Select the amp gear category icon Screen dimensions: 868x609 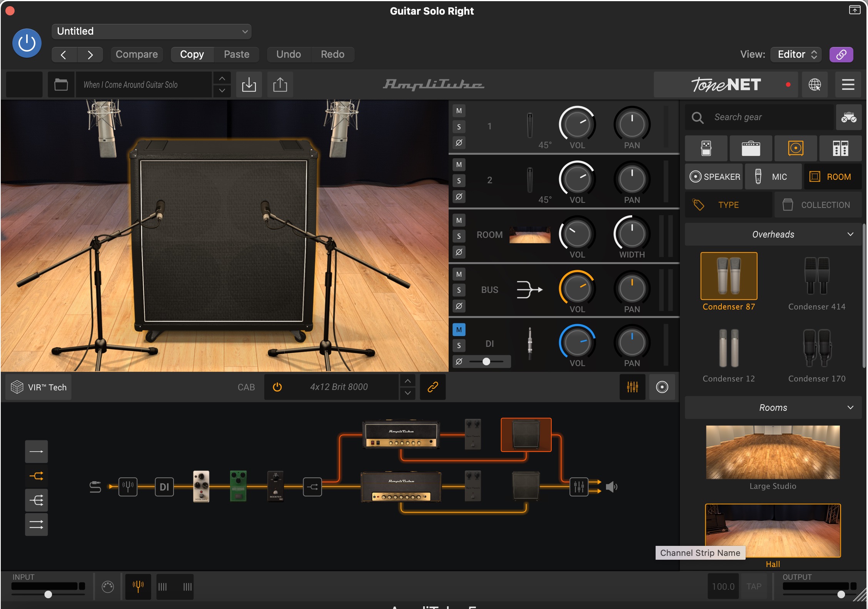(751, 148)
